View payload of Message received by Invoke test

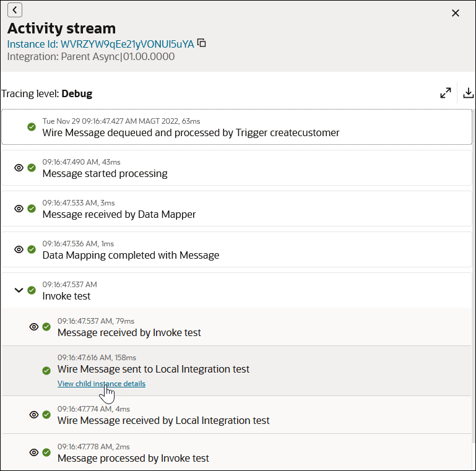click(34, 327)
